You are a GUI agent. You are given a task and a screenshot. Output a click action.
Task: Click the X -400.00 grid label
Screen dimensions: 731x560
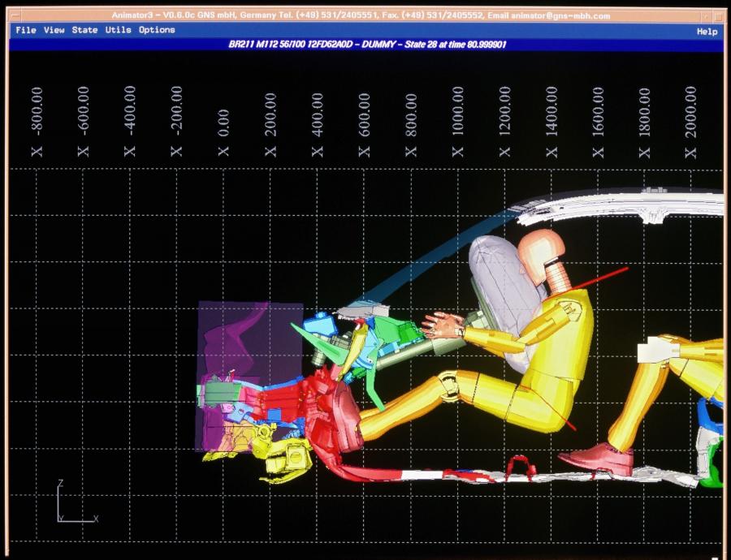coord(130,122)
